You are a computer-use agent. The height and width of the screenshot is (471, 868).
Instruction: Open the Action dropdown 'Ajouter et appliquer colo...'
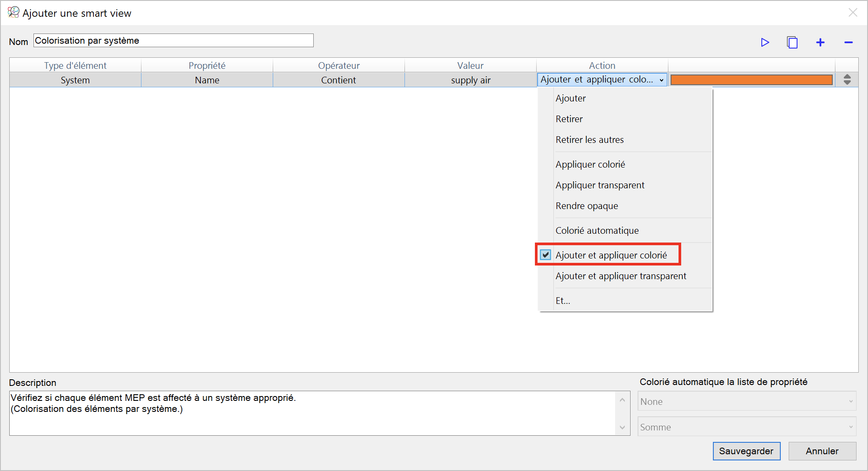tap(602, 80)
